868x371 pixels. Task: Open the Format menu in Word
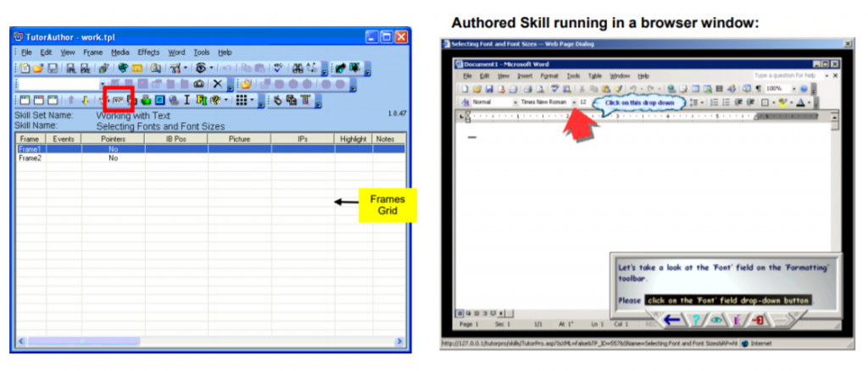point(549,75)
